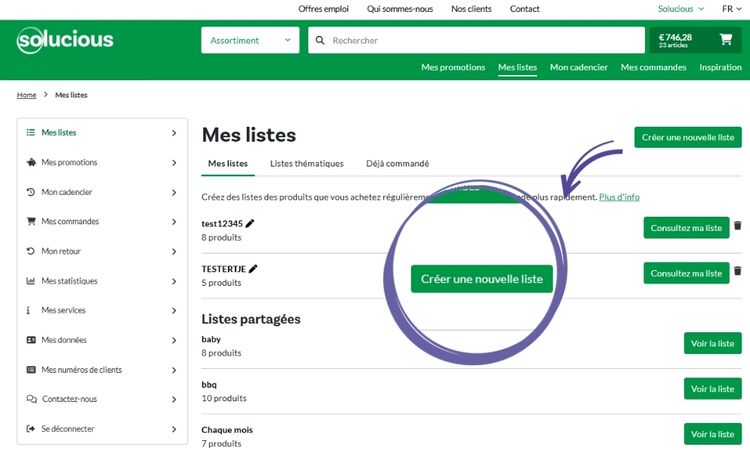The width and height of the screenshot is (750, 450).
Task: Open the shopping cart icon
Action: tap(725, 40)
